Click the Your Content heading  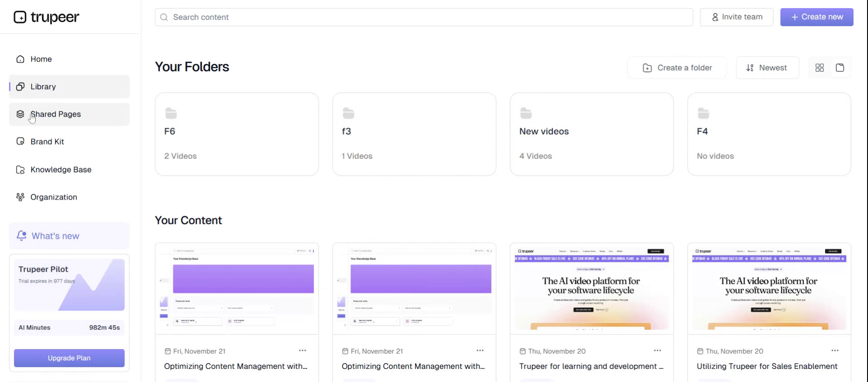[x=189, y=220]
